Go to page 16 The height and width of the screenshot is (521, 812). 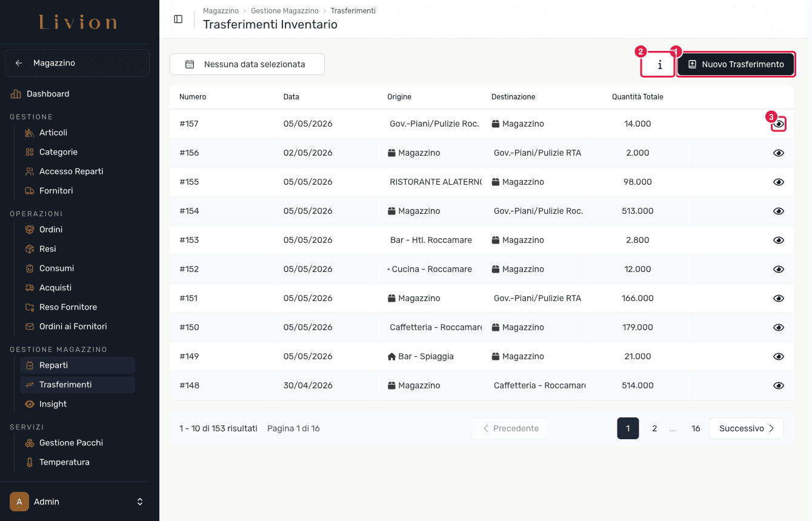696,428
